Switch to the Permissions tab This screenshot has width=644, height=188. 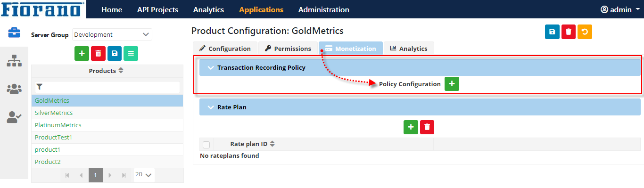pyautogui.click(x=288, y=49)
